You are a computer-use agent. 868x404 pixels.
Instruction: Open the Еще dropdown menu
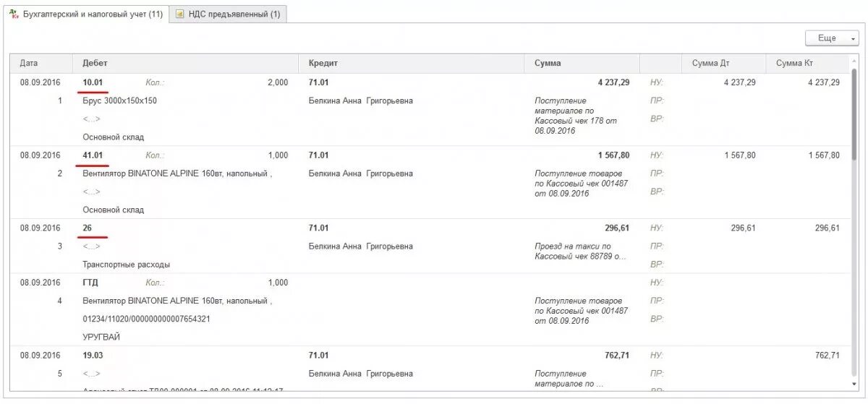point(832,38)
